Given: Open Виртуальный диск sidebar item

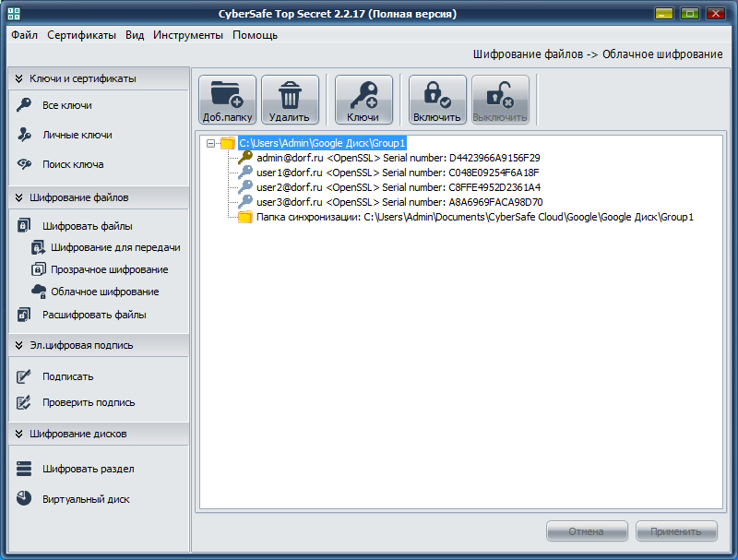Looking at the screenshot, I should pos(86,499).
